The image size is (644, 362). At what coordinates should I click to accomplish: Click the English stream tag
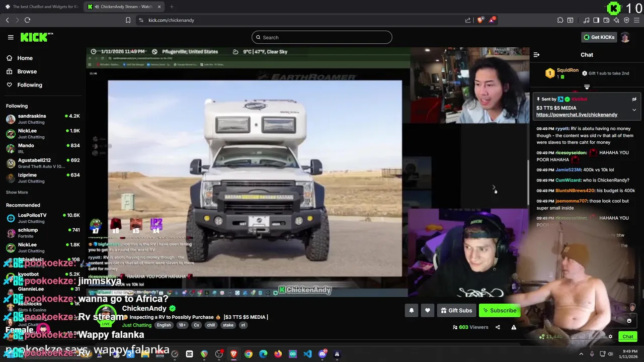point(164,325)
